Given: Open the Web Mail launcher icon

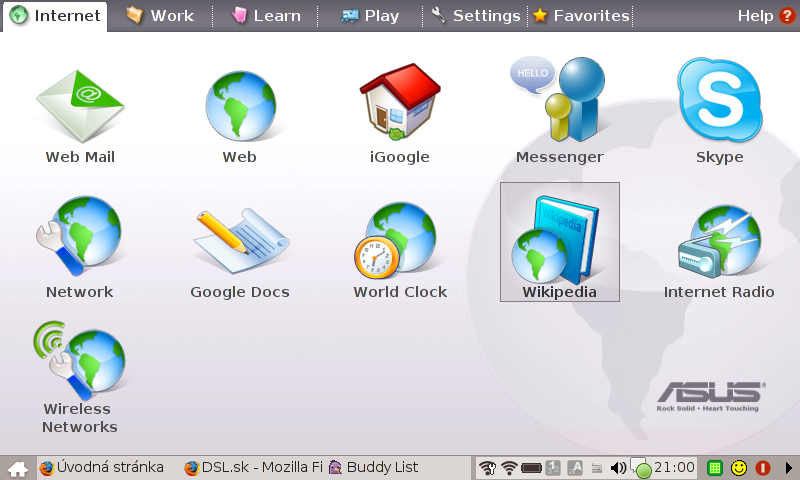Looking at the screenshot, I should 80,106.
